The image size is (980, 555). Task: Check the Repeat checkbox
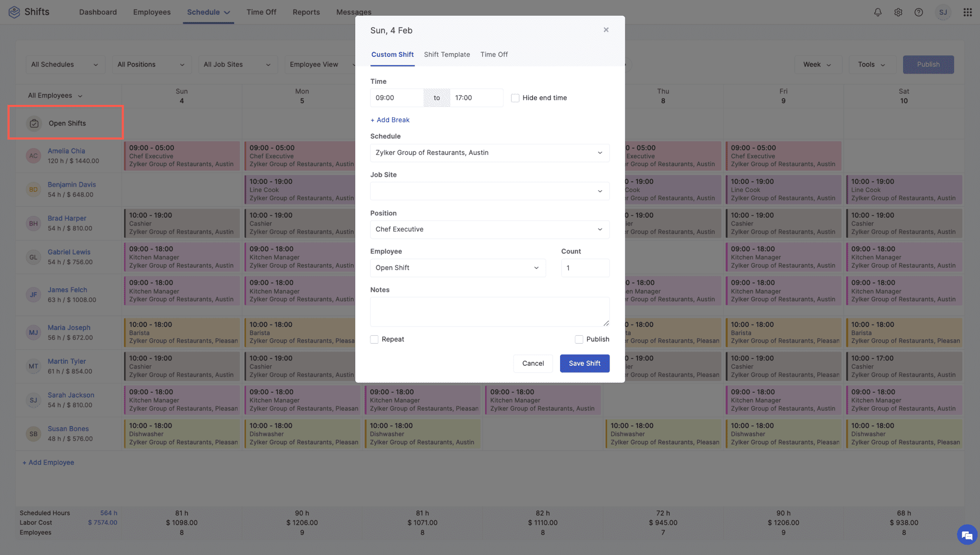374,339
